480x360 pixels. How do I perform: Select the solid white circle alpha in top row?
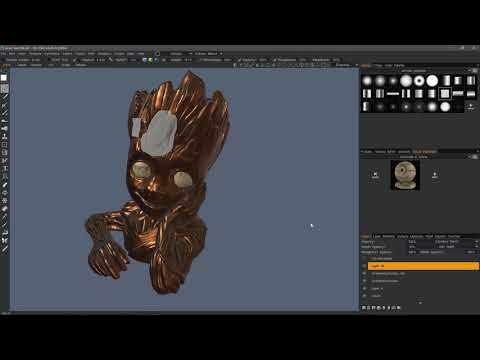coord(432,81)
